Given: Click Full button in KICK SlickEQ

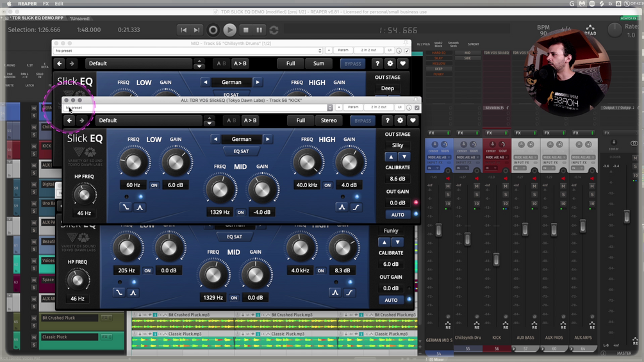Looking at the screenshot, I should [x=301, y=120].
